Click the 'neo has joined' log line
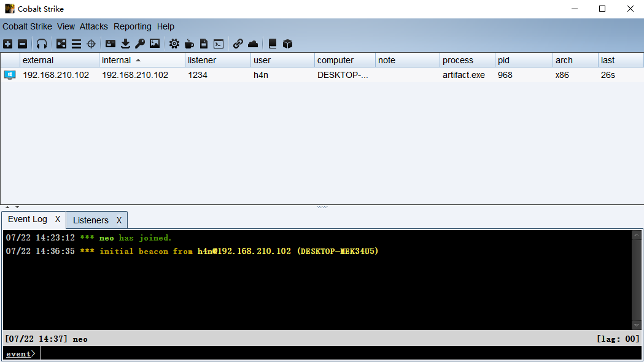The height and width of the screenshot is (362, 644). pyautogui.click(x=88, y=238)
